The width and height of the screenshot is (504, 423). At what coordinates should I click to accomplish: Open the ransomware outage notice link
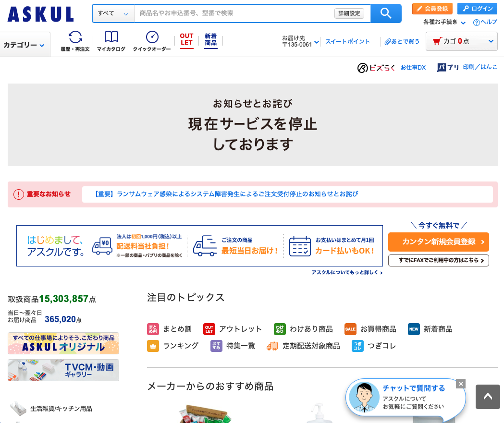coord(226,194)
